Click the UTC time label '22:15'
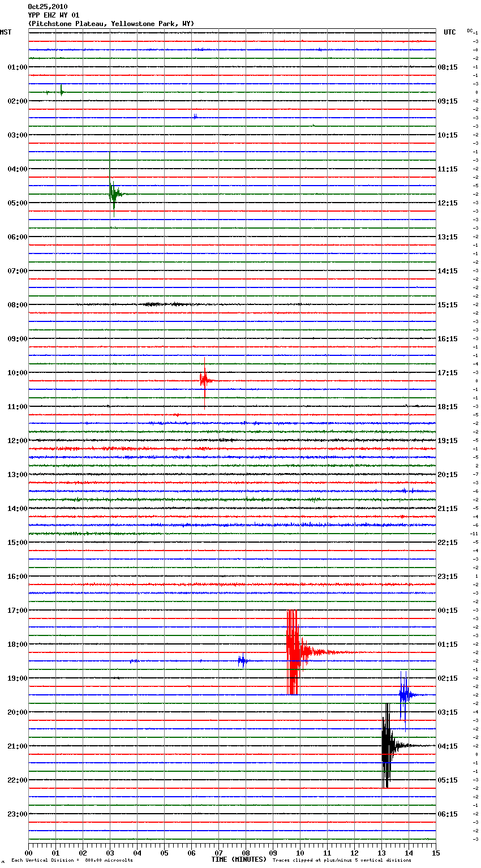This screenshot has width=481, height=868. pyautogui.click(x=448, y=543)
